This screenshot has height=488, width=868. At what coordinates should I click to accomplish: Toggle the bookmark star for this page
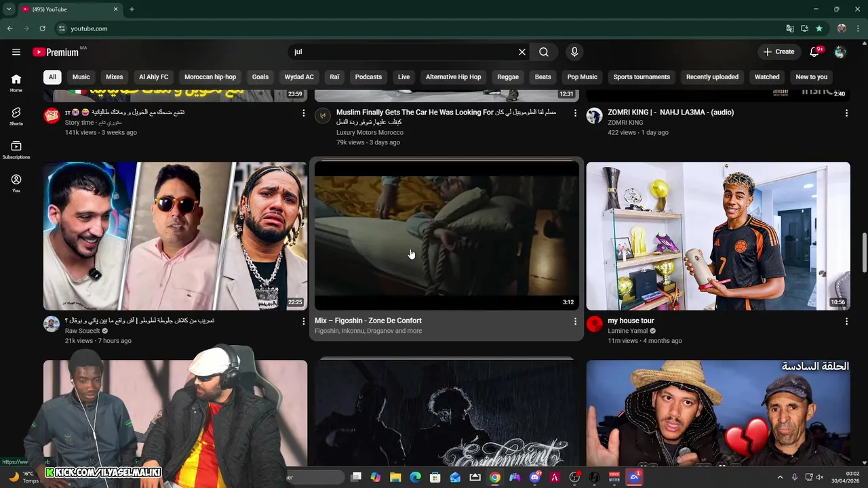(819, 28)
